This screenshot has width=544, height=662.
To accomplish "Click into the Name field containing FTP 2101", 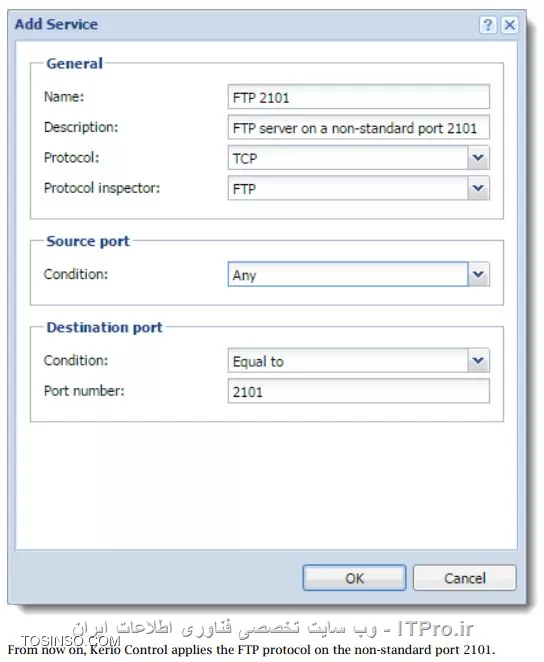I will (358, 97).
